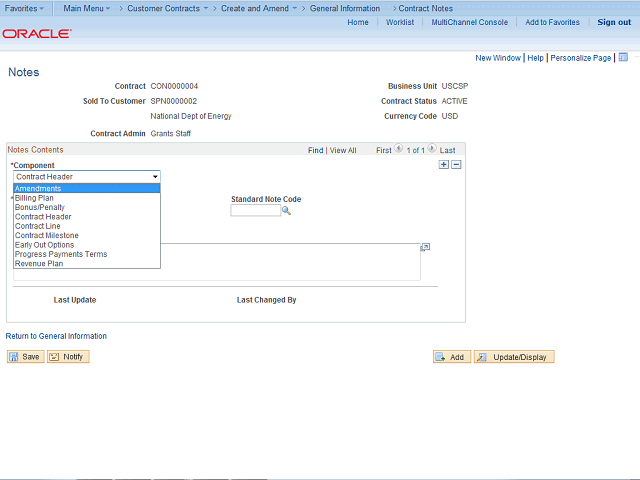Click the previous row arrow icon

coord(399,149)
